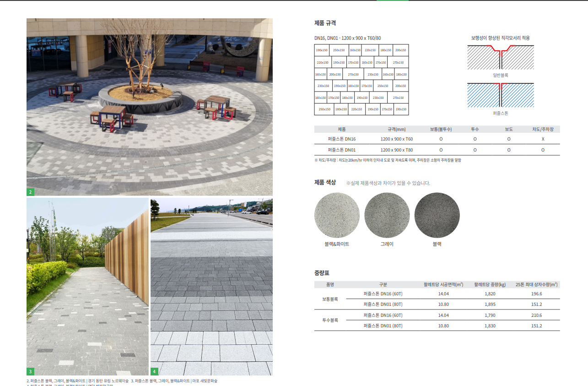
Task: Click the 차도/주차장 footnote text
Action: [388, 160]
